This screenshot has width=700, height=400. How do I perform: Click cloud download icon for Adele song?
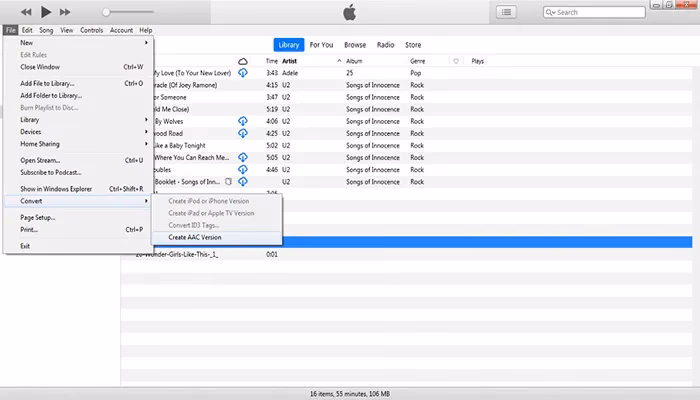242,73
